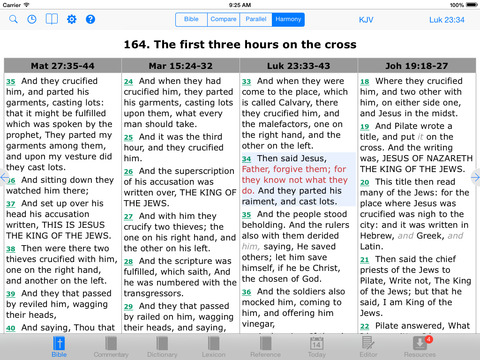The height and width of the screenshot is (360, 480).
Task: Select the section title '164. The first three hours'
Action: pyautogui.click(x=211, y=44)
